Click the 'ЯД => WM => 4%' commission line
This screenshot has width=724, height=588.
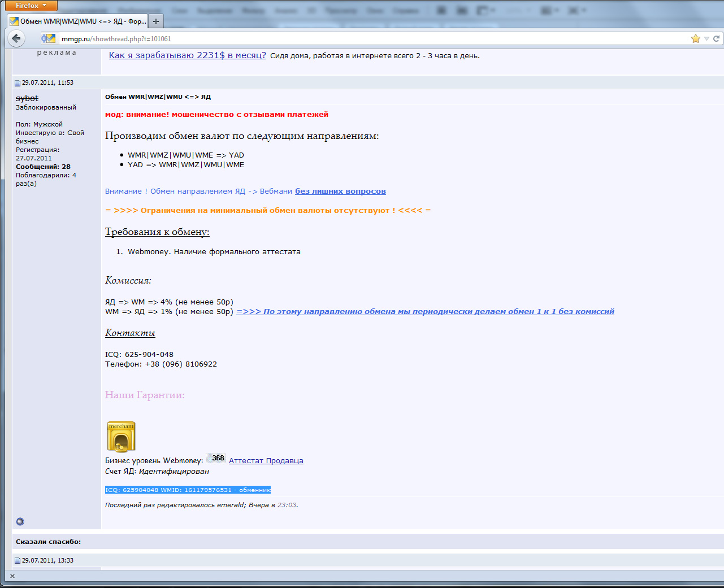point(169,302)
